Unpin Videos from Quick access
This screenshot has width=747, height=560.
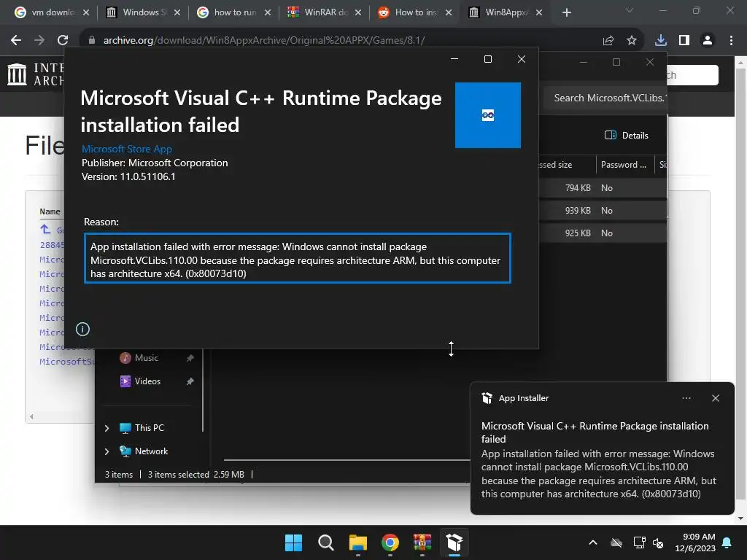[x=190, y=381]
